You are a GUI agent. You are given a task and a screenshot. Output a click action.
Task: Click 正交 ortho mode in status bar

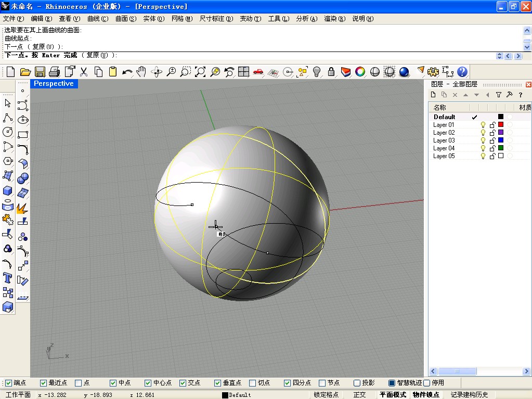tap(359, 395)
